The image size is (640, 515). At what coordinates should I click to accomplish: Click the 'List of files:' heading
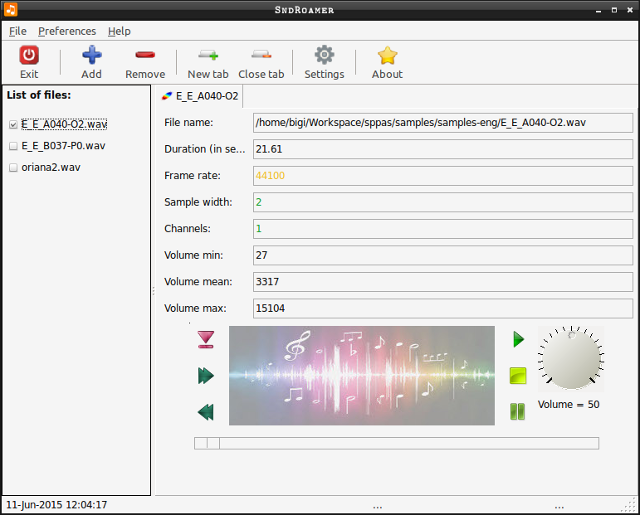click(39, 95)
